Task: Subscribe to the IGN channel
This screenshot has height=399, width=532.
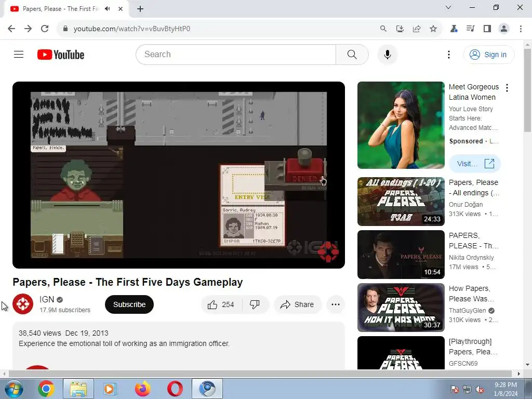Action: click(x=129, y=304)
